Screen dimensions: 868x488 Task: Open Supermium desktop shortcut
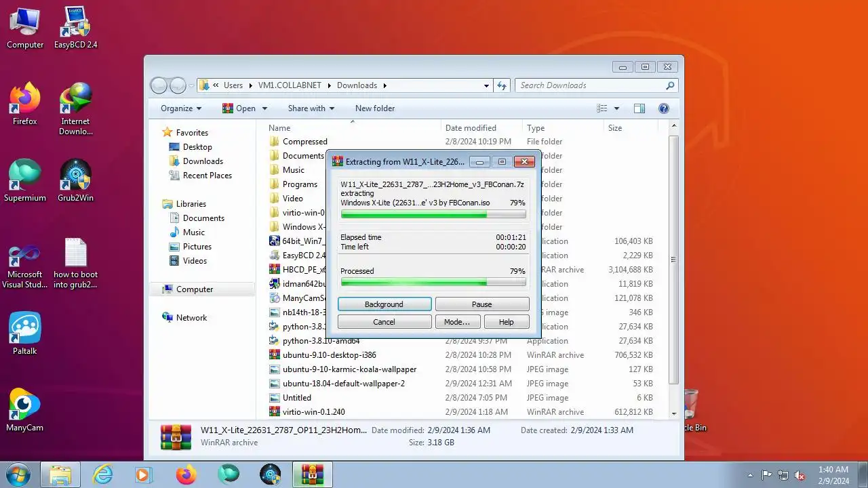tap(25, 181)
